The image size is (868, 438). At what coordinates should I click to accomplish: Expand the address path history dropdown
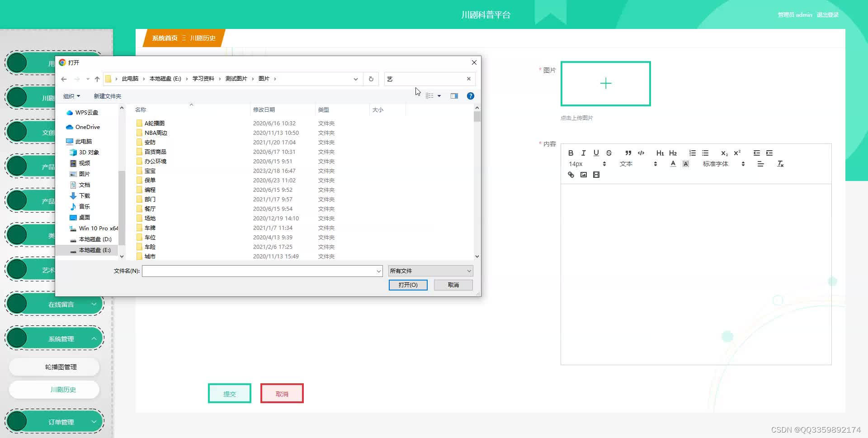355,79
